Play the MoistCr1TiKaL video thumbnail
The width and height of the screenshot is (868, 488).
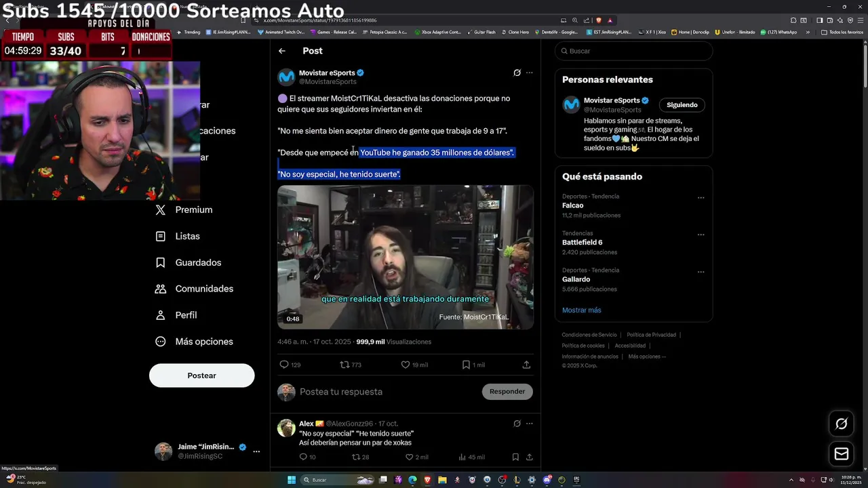coord(406,257)
